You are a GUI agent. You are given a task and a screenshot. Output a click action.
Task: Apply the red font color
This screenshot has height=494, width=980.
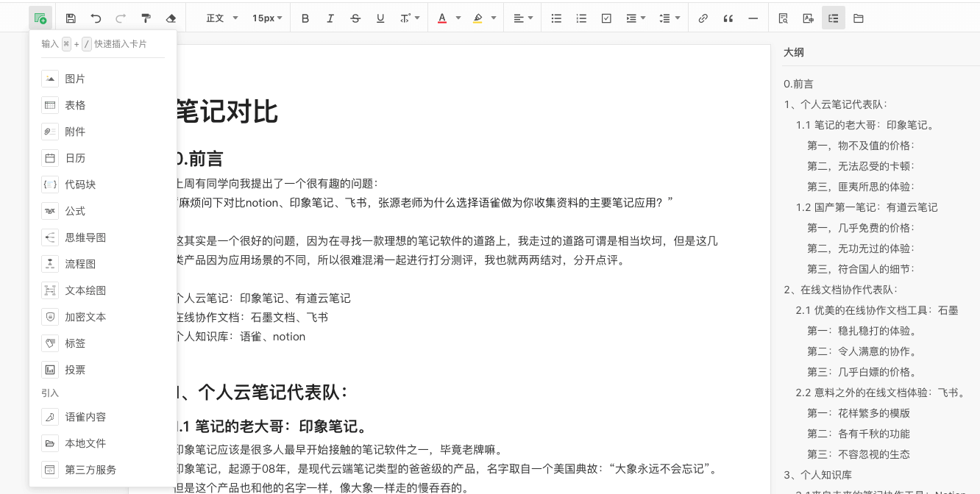click(x=442, y=18)
